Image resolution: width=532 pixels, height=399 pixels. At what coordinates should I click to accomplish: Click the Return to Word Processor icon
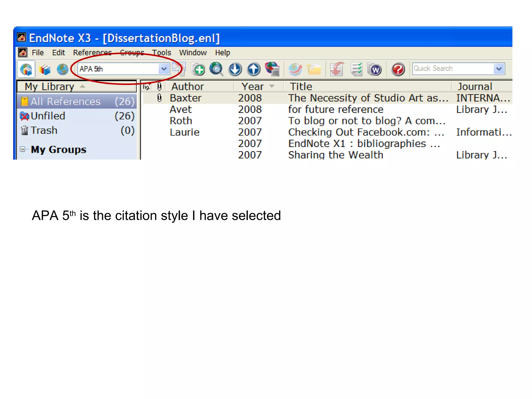click(x=375, y=69)
